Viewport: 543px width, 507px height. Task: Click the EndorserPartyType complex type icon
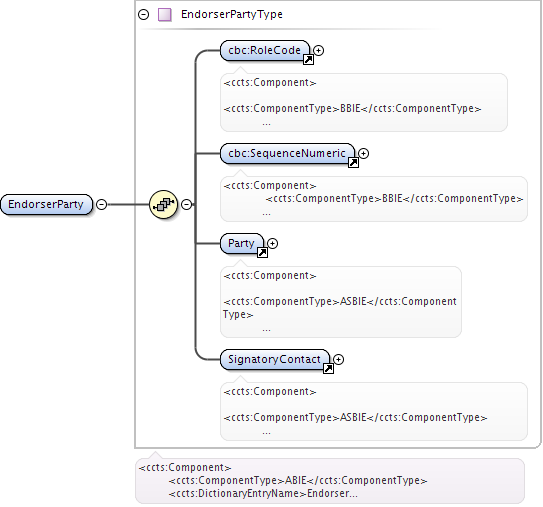coord(164,15)
